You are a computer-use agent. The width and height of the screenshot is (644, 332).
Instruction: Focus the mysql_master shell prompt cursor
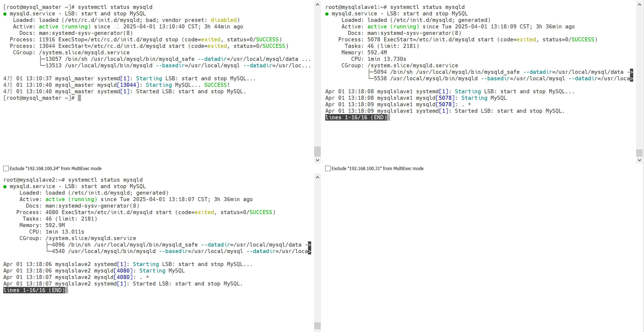(x=79, y=98)
